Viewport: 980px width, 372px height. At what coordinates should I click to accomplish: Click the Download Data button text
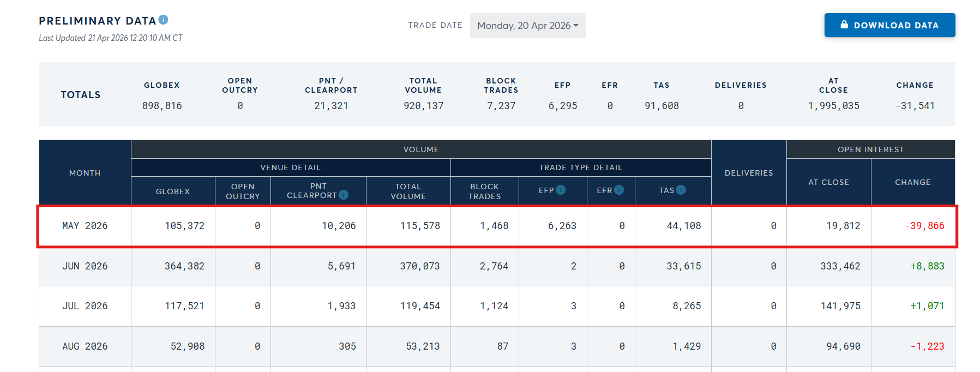[x=896, y=26]
